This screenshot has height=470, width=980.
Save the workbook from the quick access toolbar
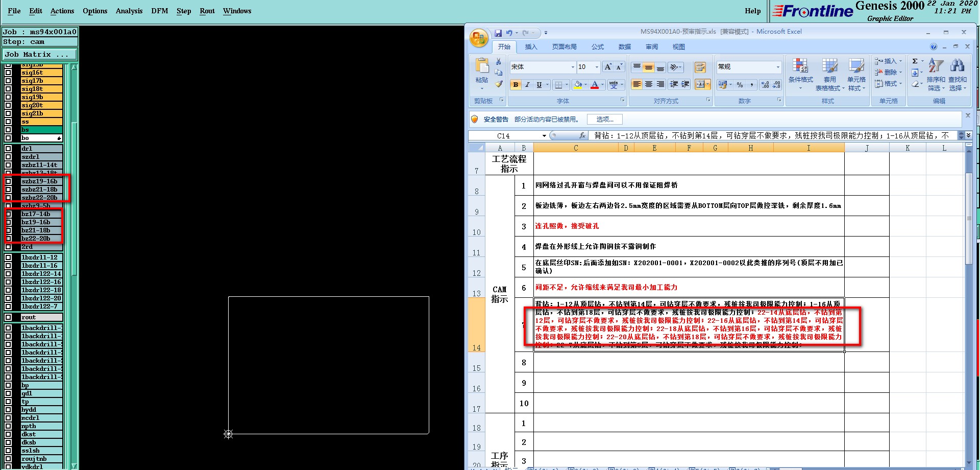498,33
